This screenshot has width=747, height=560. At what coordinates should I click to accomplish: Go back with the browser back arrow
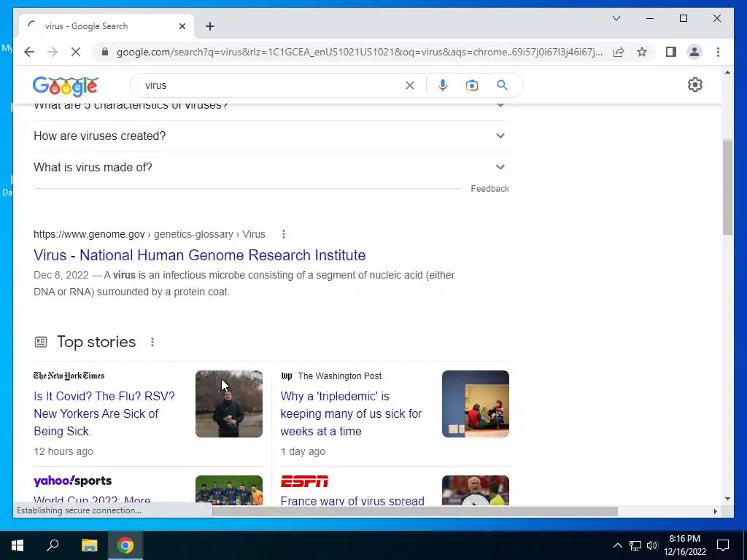[x=29, y=52]
